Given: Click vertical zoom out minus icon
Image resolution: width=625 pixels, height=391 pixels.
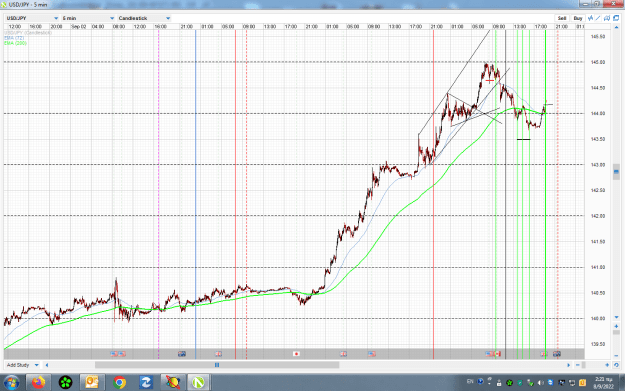Looking at the screenshot, I should [x=616, y=356].
